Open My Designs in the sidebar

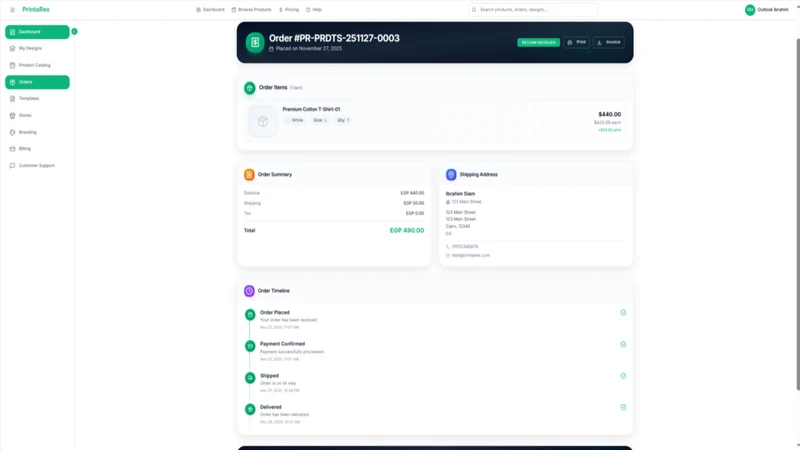pyautogui.click(x=37, y=48)
